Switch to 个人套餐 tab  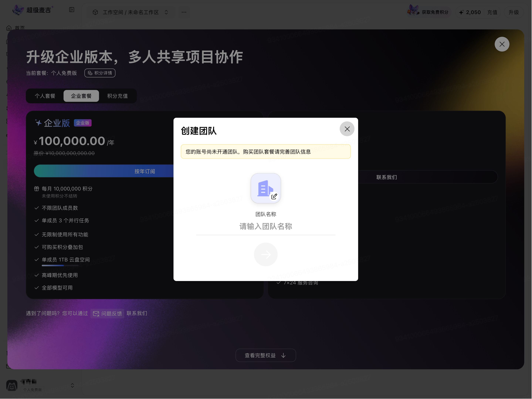tap(45, 96)
